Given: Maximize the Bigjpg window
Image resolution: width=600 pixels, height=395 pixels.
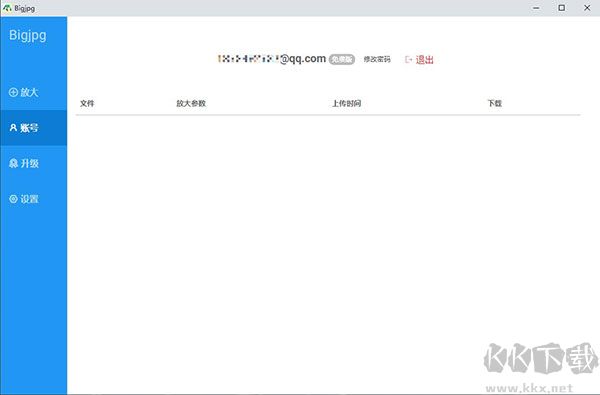Looking at the screenshot, I should coord(561,8).
